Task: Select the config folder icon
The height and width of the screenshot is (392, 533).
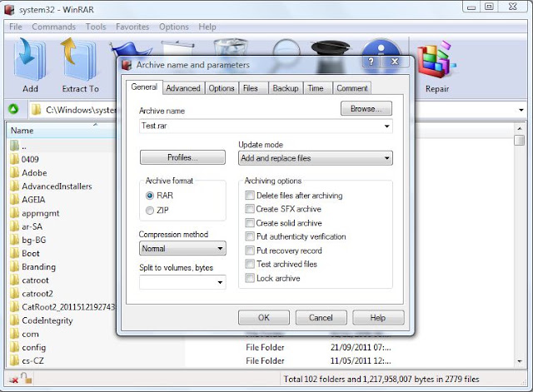Action: [x=14, y=347]
